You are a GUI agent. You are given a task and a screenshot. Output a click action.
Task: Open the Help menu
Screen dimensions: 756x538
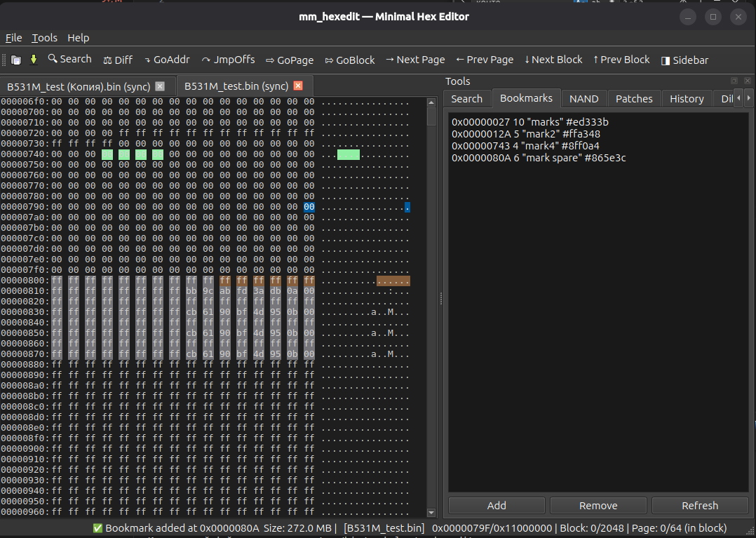click(x=78, y=38)
